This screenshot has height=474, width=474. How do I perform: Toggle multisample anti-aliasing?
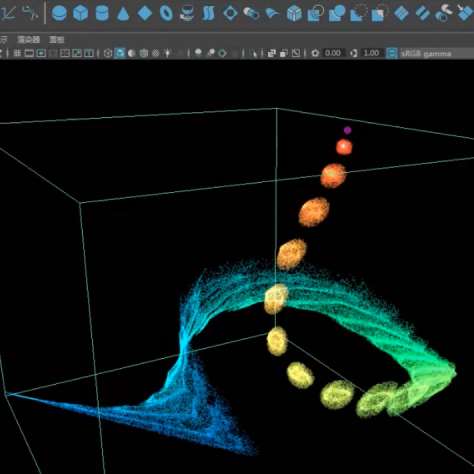click(x=222, y=53)
